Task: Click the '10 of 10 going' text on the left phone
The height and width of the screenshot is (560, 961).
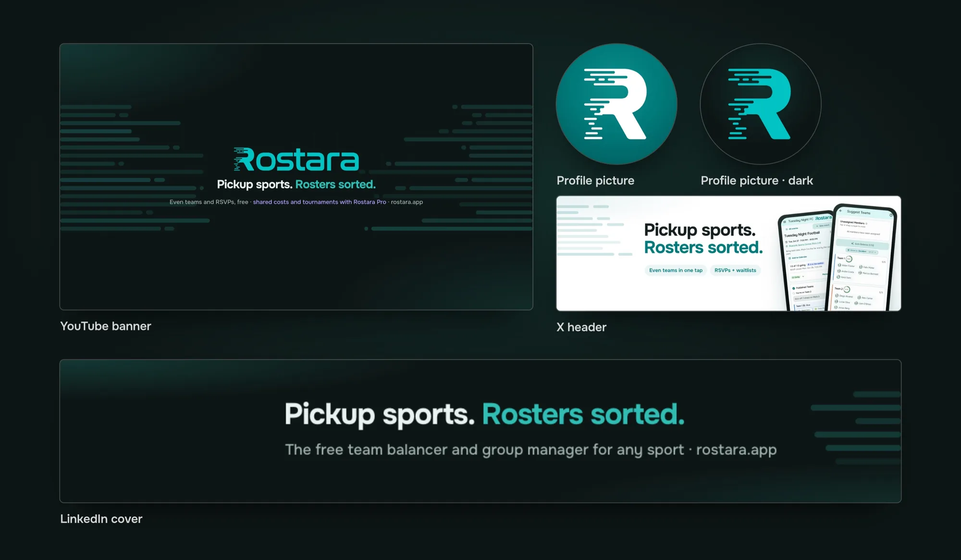Action: tap(798, 266)
